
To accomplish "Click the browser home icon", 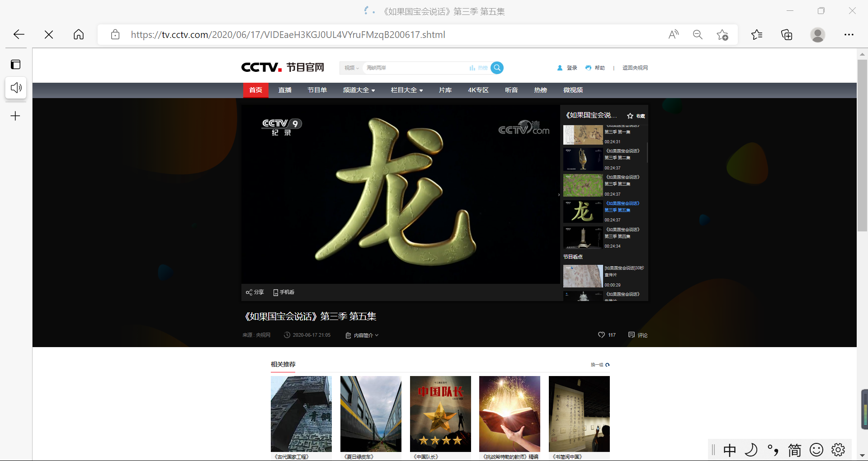I will pos(79,35).
